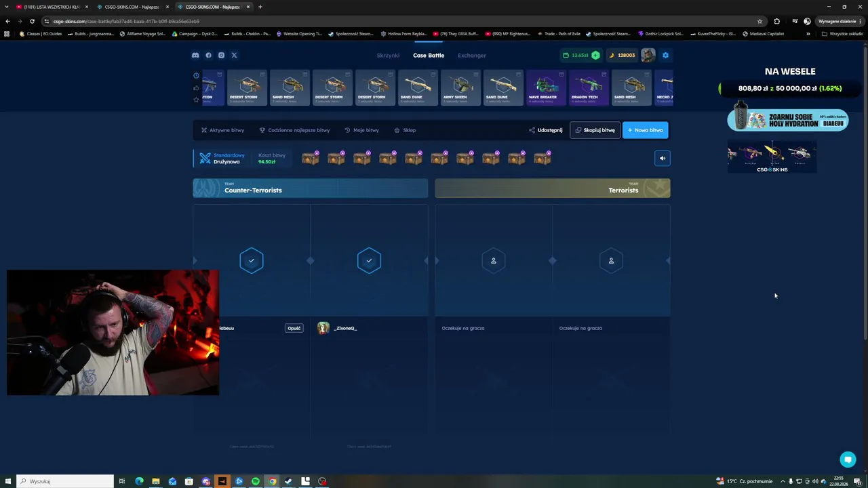Click the _ZixoneQ_ player avatar
Viewport: 868px width, 488px height.
[323, 328]
